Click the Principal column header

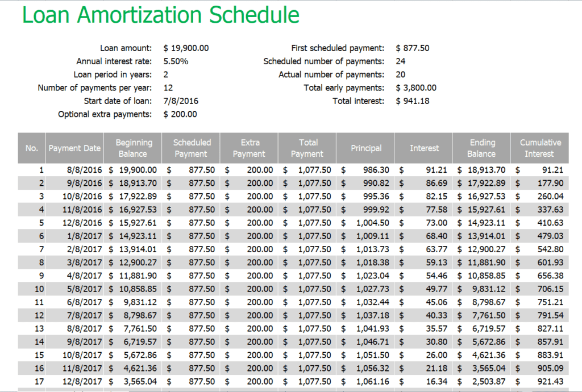pos(365,148)
